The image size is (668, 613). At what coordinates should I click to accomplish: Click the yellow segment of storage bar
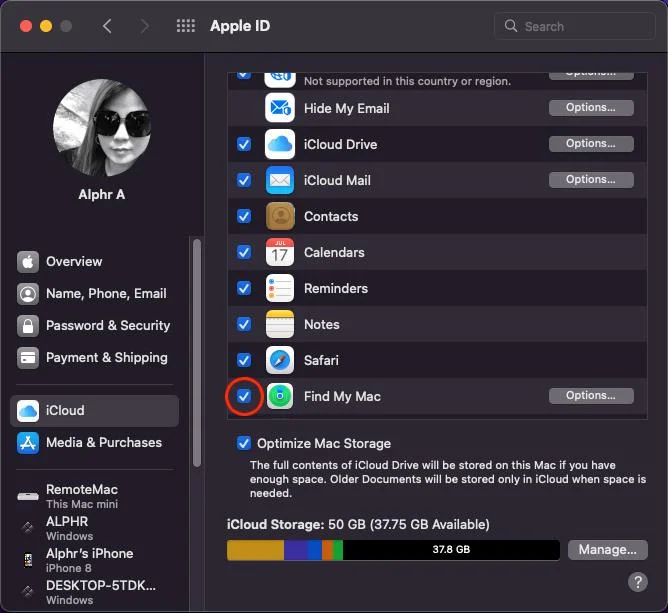pyautogui.click(x=256, y=550)
